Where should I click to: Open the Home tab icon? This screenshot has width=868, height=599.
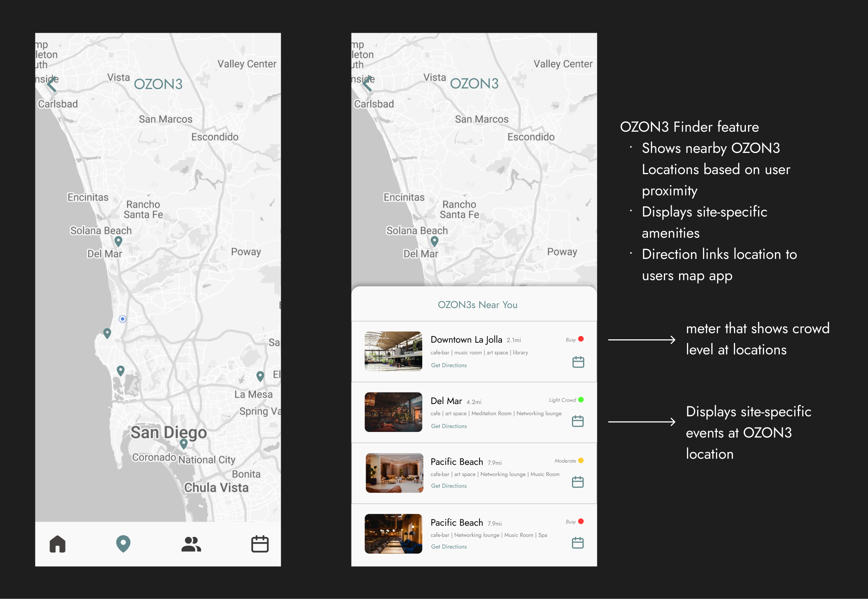(57, 544)
